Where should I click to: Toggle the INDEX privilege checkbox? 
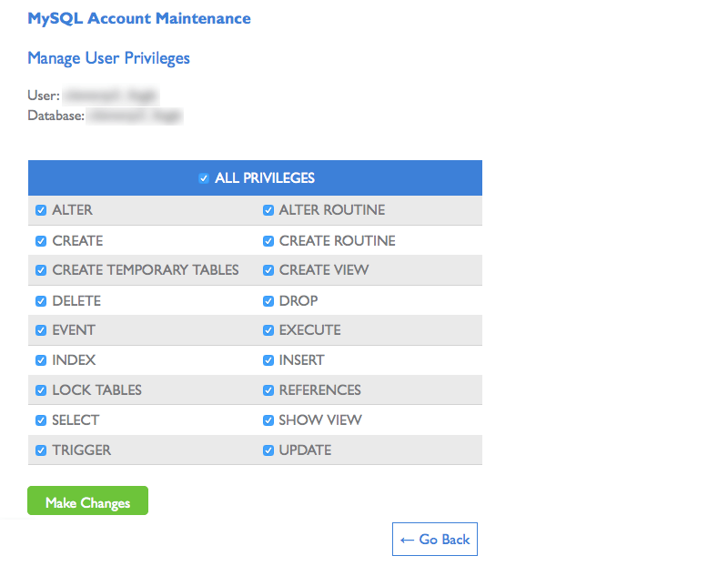pyautogui.click(x=41, y=360)
